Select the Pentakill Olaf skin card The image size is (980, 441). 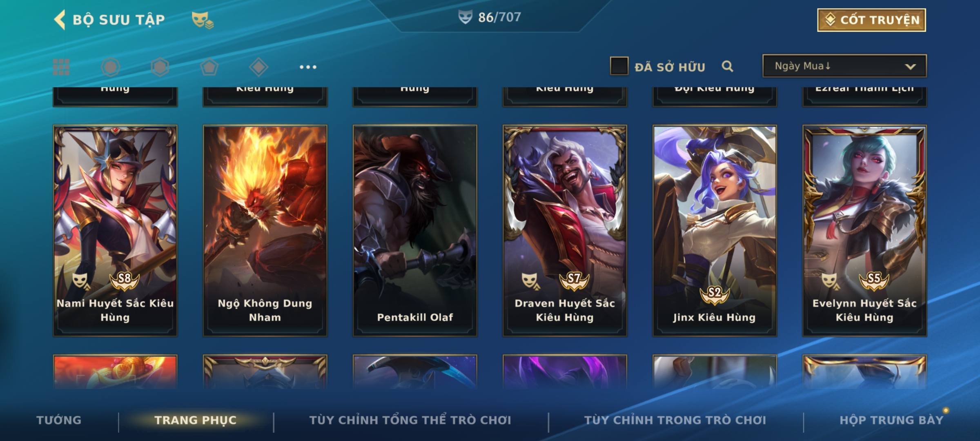click(415, 231)
